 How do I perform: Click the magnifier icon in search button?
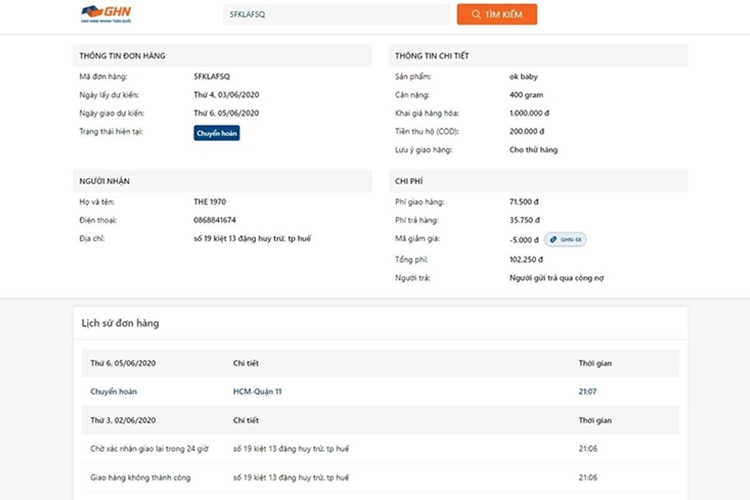point(476,14)
